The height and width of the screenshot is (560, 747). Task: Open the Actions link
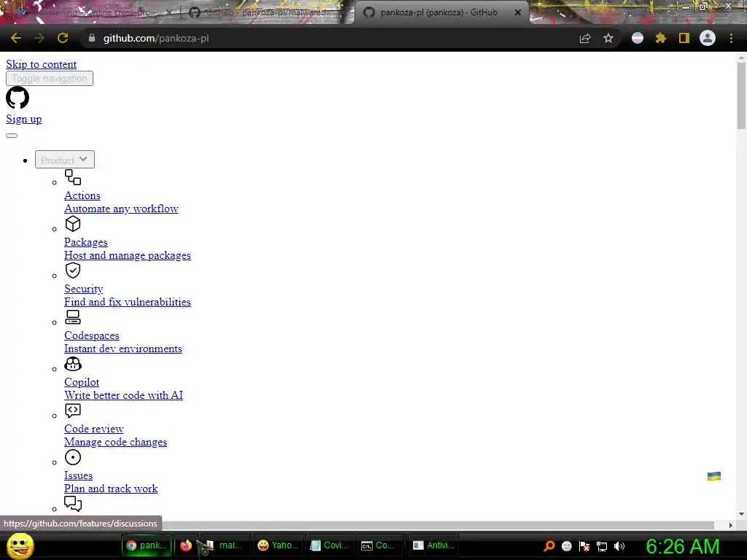tap(82, 195)
